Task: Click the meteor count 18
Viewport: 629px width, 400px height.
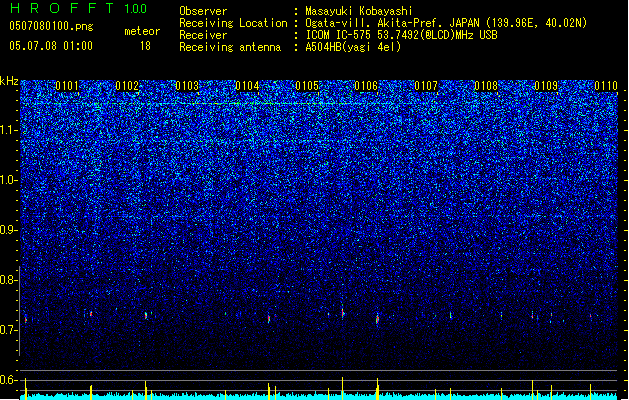Action: (145, 46)
